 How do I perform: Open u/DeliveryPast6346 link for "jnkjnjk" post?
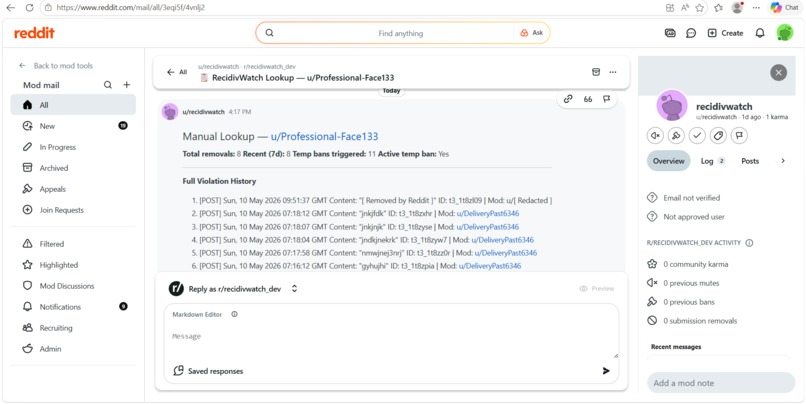pyautogui.click(x=488, y=227)
